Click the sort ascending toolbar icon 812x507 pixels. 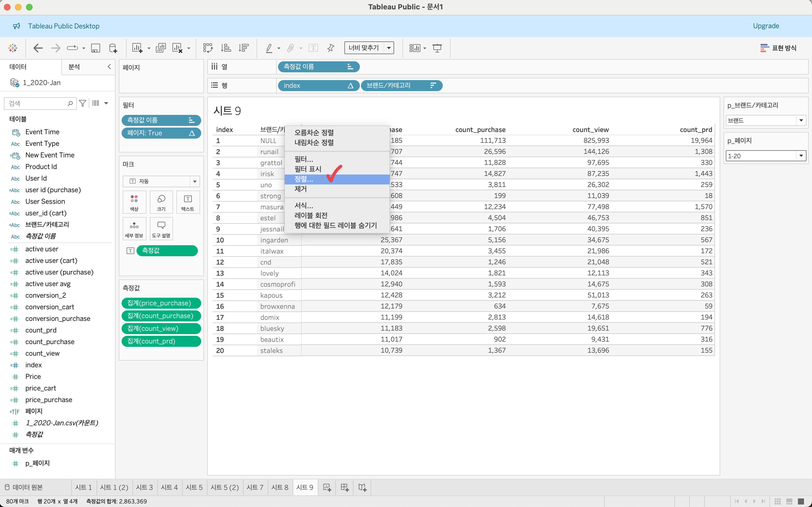226,48
